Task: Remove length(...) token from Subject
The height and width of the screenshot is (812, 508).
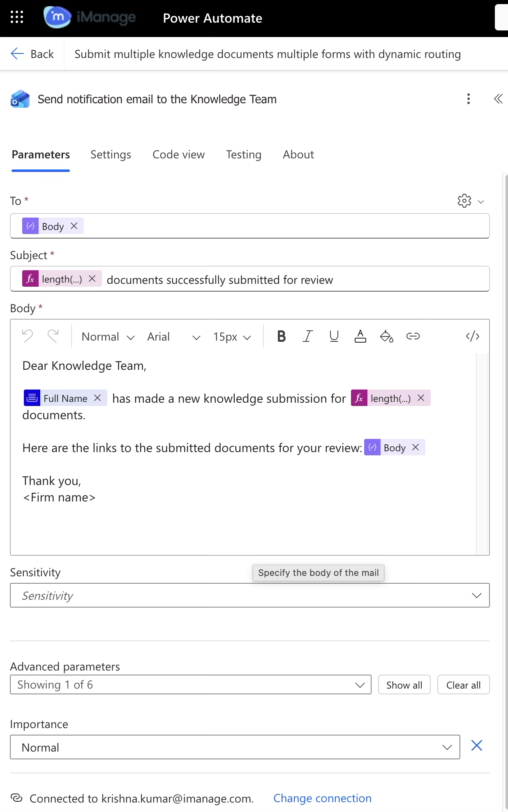Action: [92, 278]
